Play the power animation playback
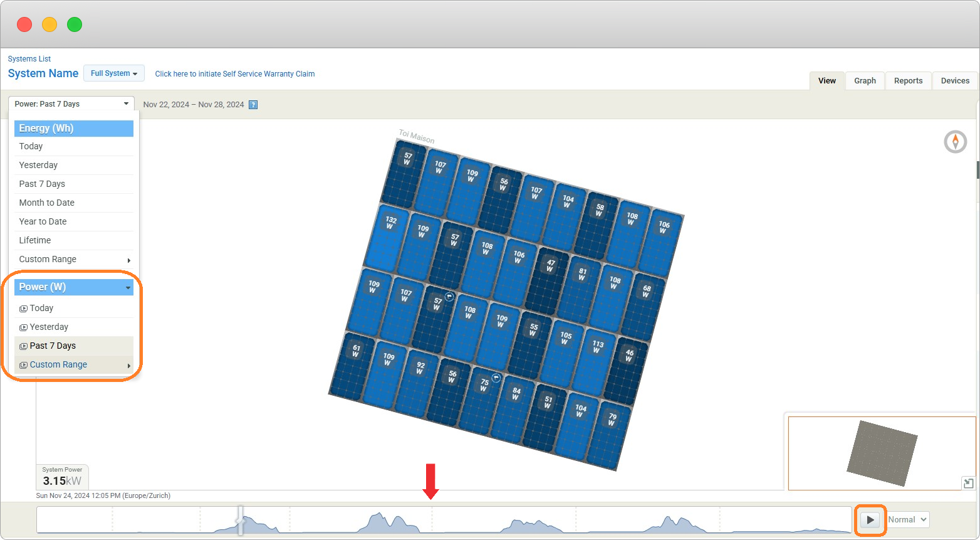The height and width of the screenshot is (540, 980). coord(870,519)
